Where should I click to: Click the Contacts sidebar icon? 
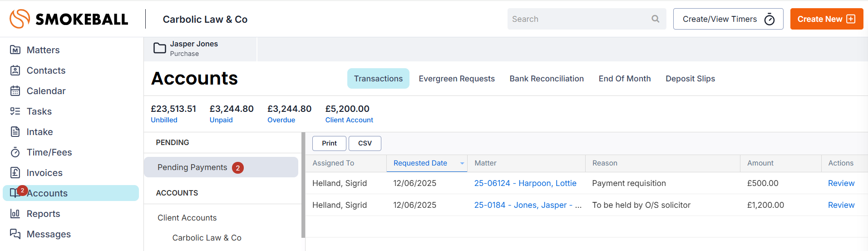[x=15, y=70]
